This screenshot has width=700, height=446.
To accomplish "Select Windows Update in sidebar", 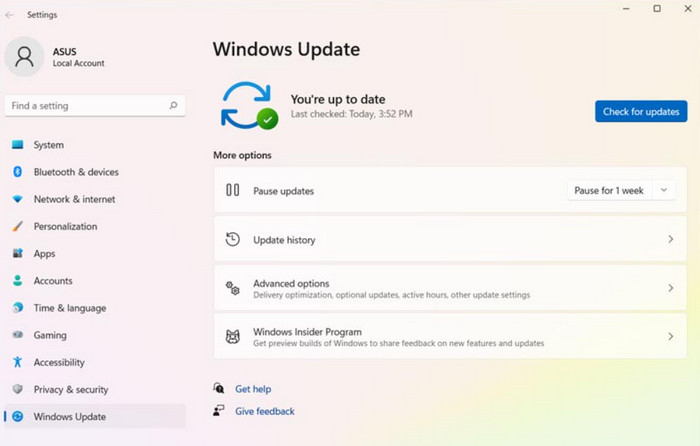I will point(95,417).
